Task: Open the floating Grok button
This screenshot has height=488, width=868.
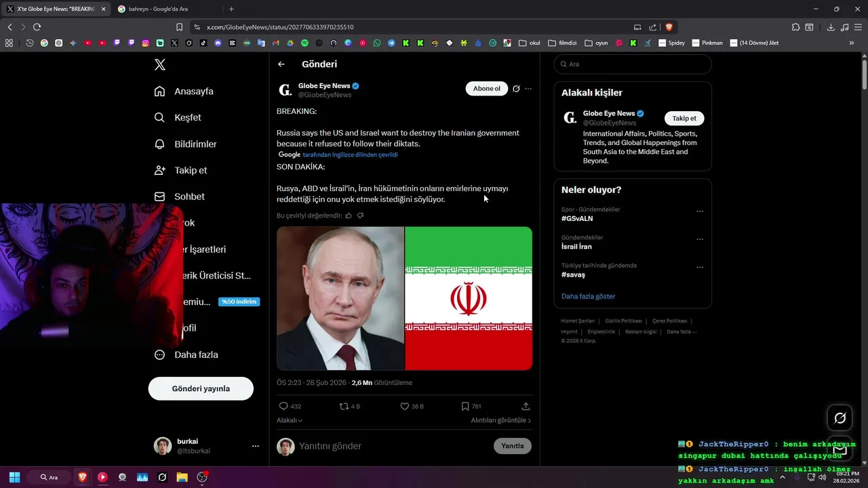Action: point(840,418)
